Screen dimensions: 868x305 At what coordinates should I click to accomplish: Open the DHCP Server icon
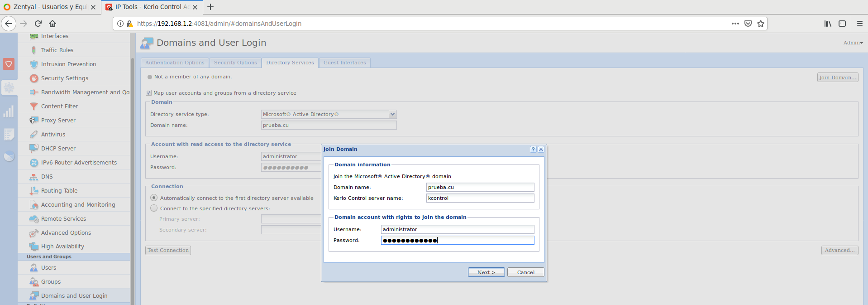34,148
